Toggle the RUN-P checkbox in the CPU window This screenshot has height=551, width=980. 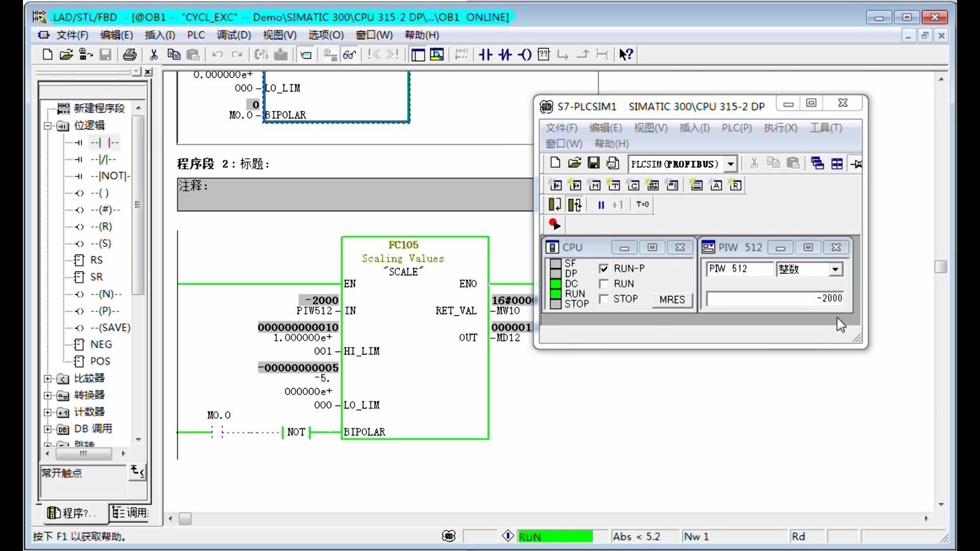pos(604,268)
